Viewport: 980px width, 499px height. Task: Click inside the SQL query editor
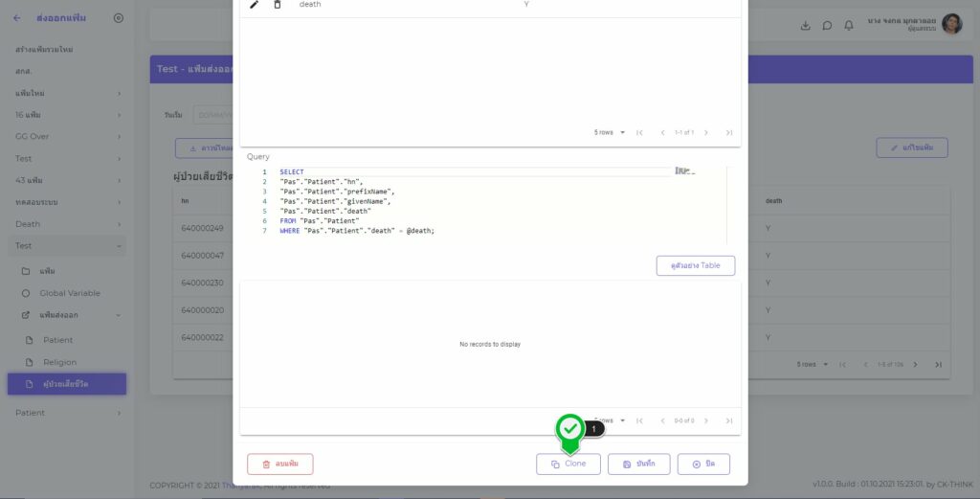coord(479,206)
